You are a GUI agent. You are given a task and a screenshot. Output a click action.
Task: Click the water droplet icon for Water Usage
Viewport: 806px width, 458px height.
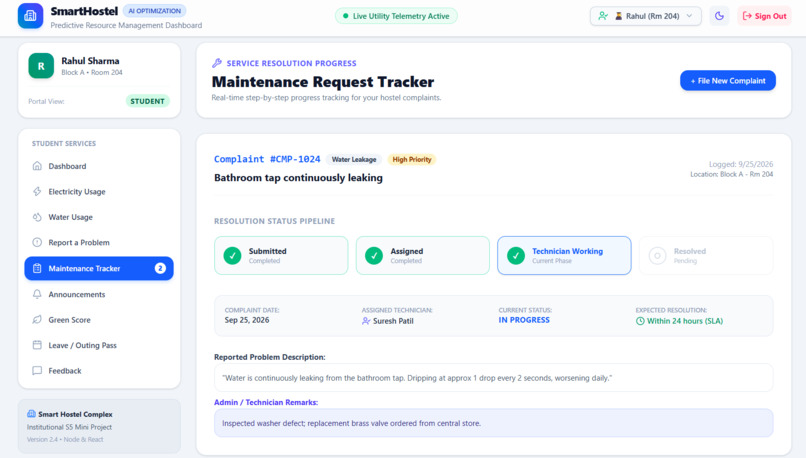click(x=37, y=217)
